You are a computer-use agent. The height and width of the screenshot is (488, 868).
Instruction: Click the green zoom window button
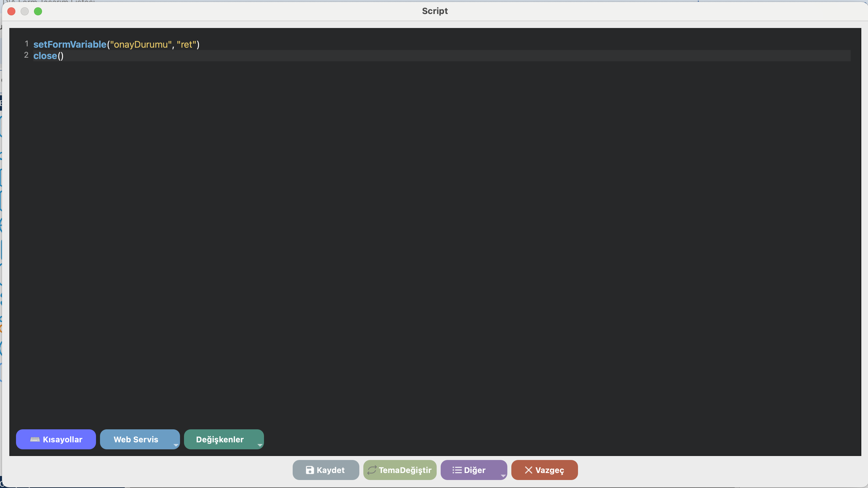click(x=38, y=11)
